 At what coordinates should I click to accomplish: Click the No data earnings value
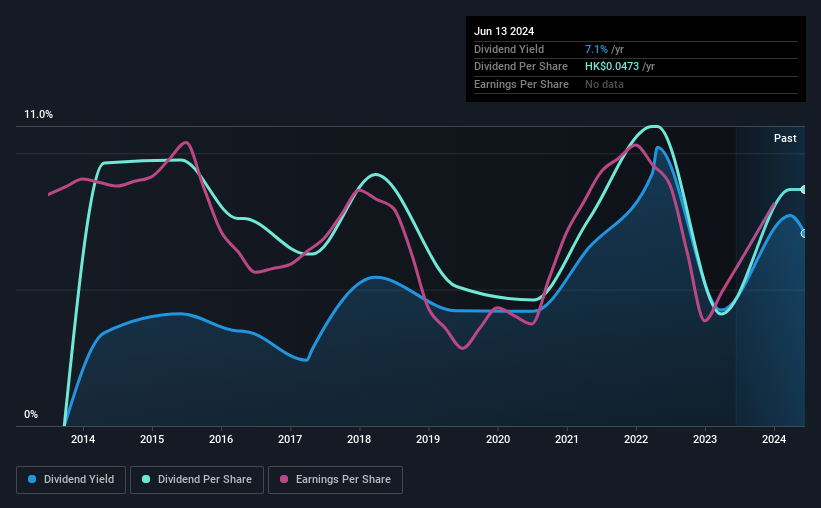click(x=604, y=84)
